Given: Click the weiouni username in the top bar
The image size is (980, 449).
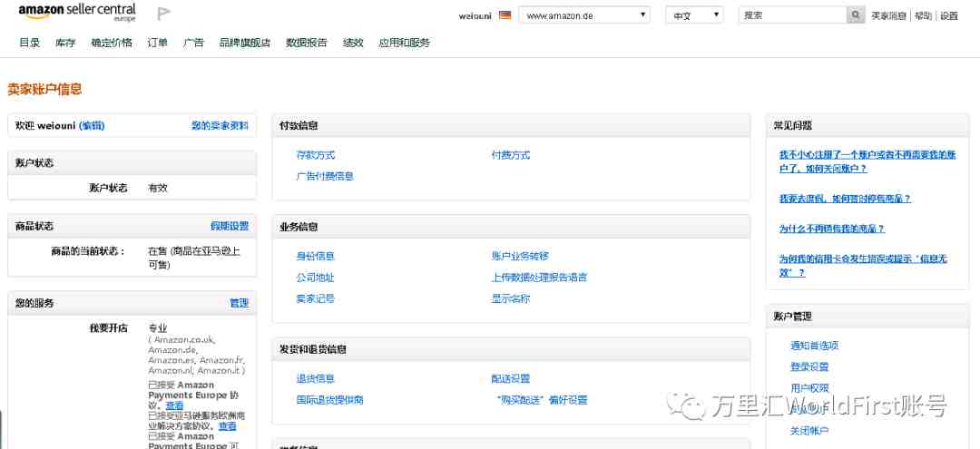Looking at the screenshot, I should [x=476, y=15].
